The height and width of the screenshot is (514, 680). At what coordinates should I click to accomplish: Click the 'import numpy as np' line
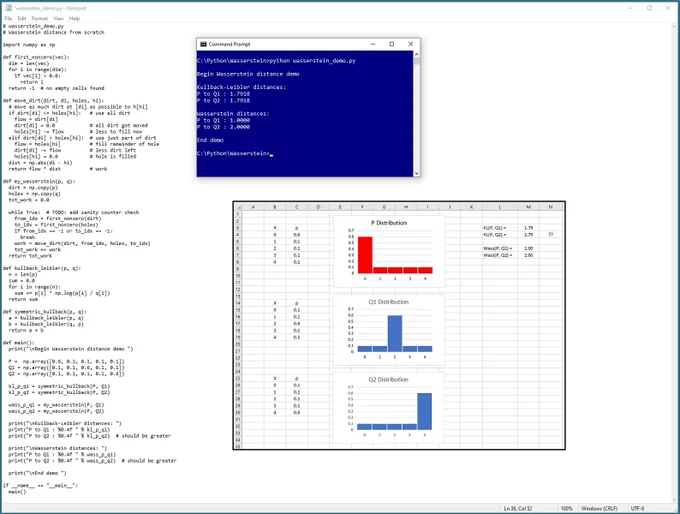point(29,45)
